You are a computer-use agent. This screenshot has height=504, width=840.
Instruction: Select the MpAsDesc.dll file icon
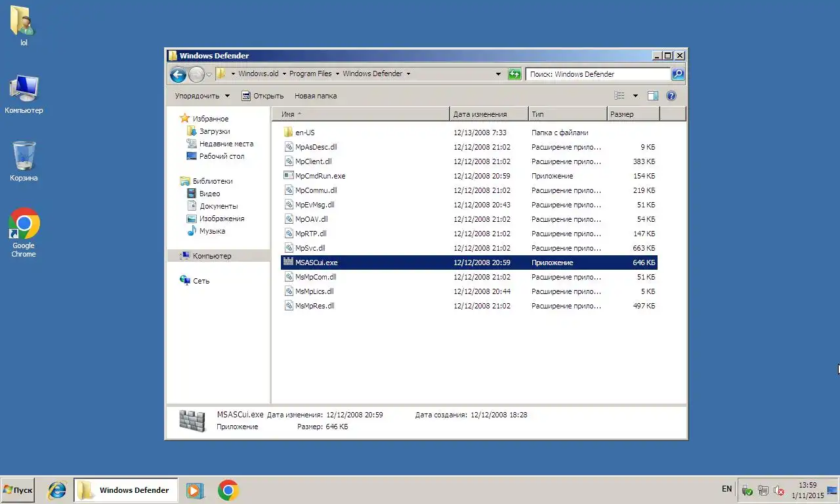pos(288,147)
